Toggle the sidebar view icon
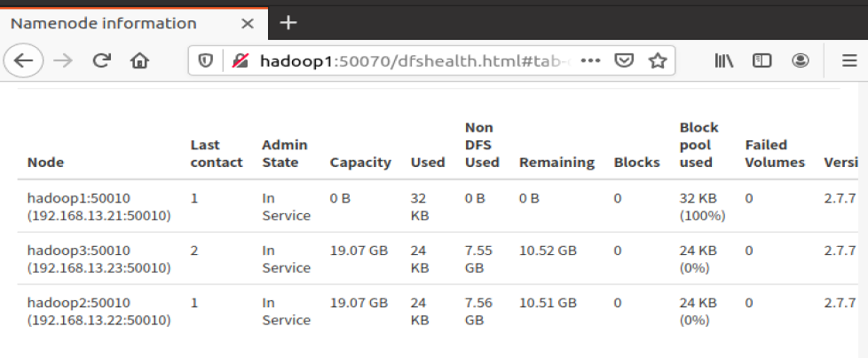Viewport: 868px width, 358px height. click(x=761, y=60)
